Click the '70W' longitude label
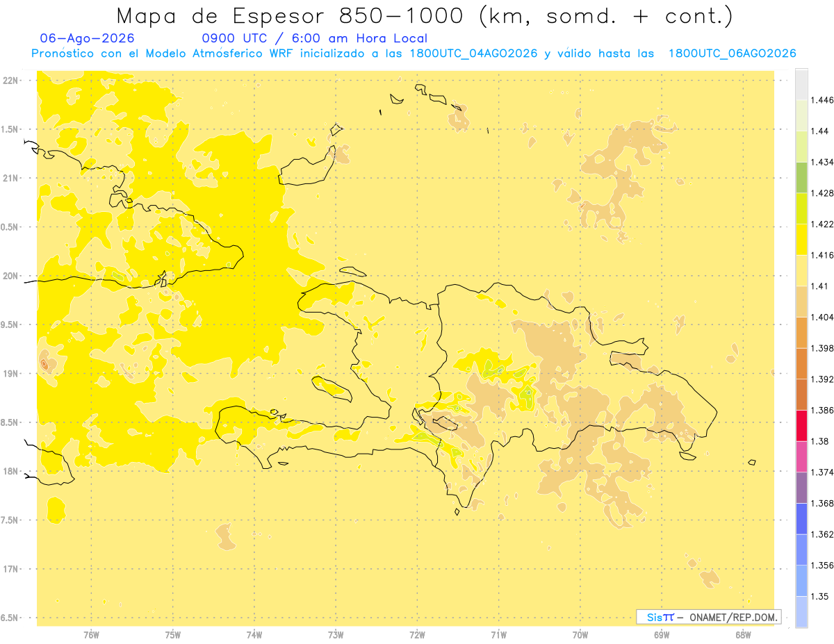The height and width of the screenshot is (644, 834). 580,635
